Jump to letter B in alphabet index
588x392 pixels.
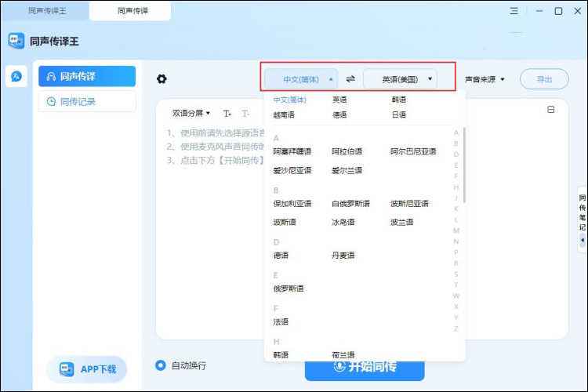(x=456, y=143)
